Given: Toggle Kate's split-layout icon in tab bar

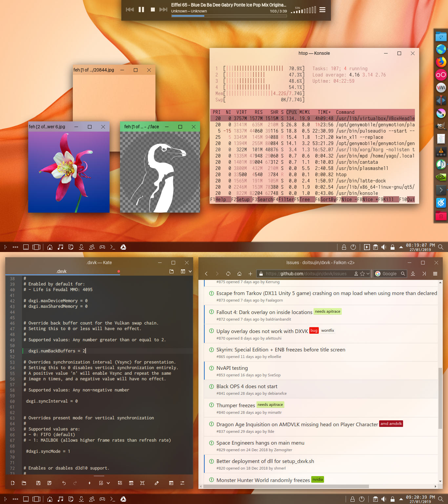Looking at the screenshot, I should coord(183,271).
